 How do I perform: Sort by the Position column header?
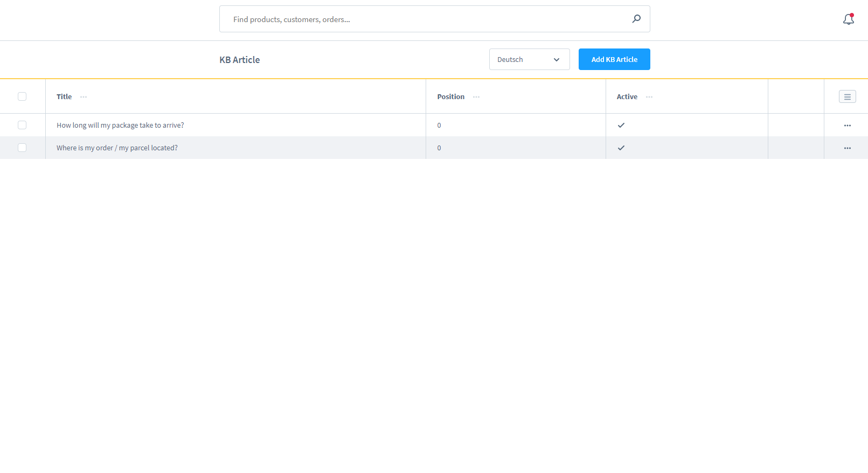pos(451,97)
